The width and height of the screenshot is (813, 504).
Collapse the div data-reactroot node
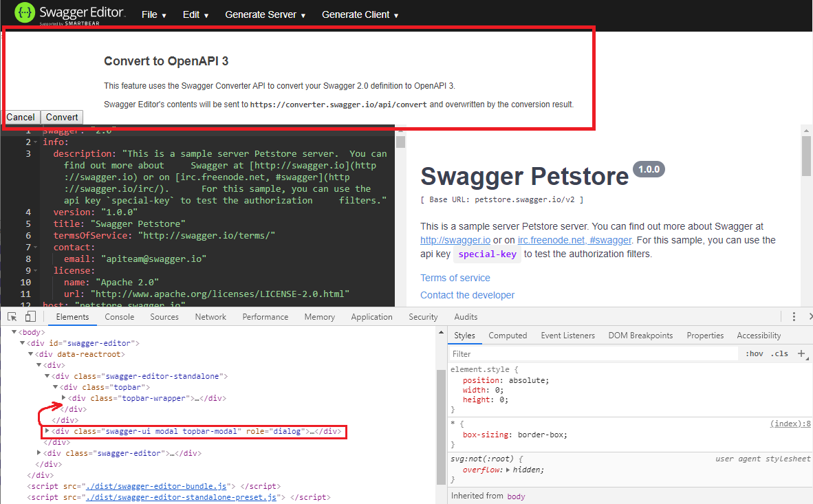(30, 353)
